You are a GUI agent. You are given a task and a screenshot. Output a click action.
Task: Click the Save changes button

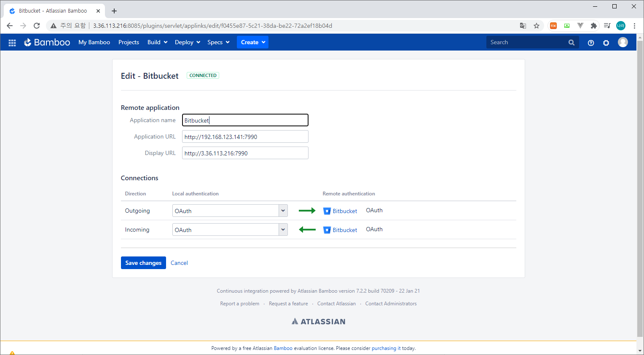pos(143,262)
